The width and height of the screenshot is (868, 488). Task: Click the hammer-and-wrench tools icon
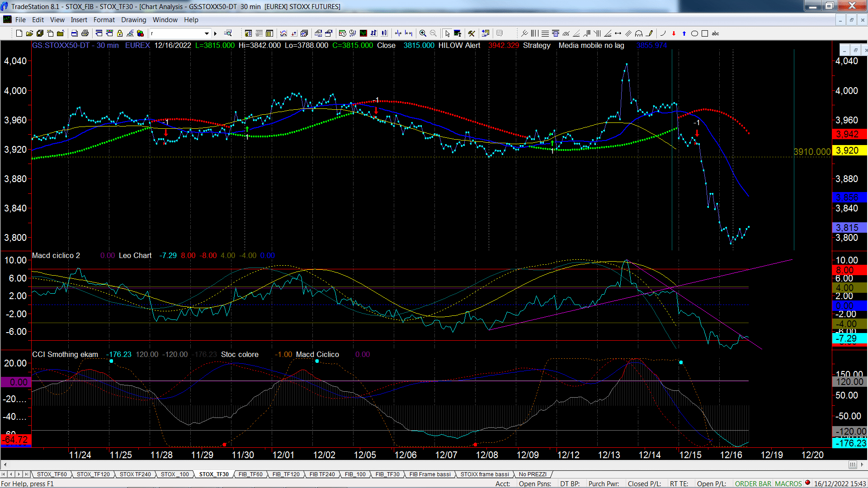pyautogui.click(x=472, y=33)
